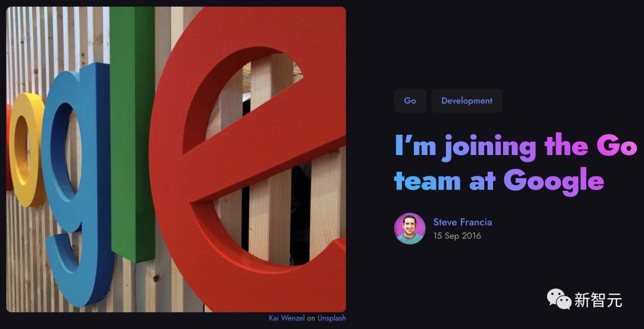Open Steve Francia's round avatar photo

pyautogui.click(x=410, y=228)
